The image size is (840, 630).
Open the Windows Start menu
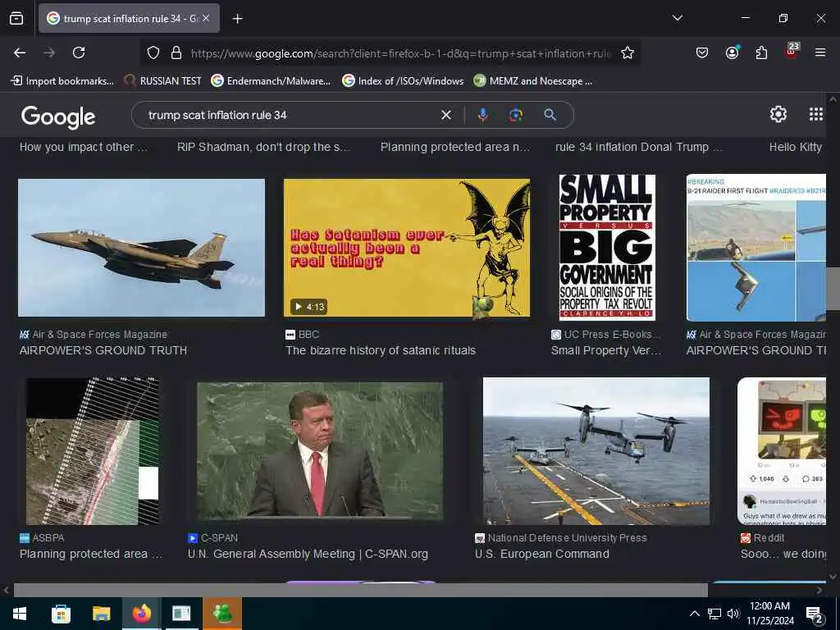[x=20, y=614]
